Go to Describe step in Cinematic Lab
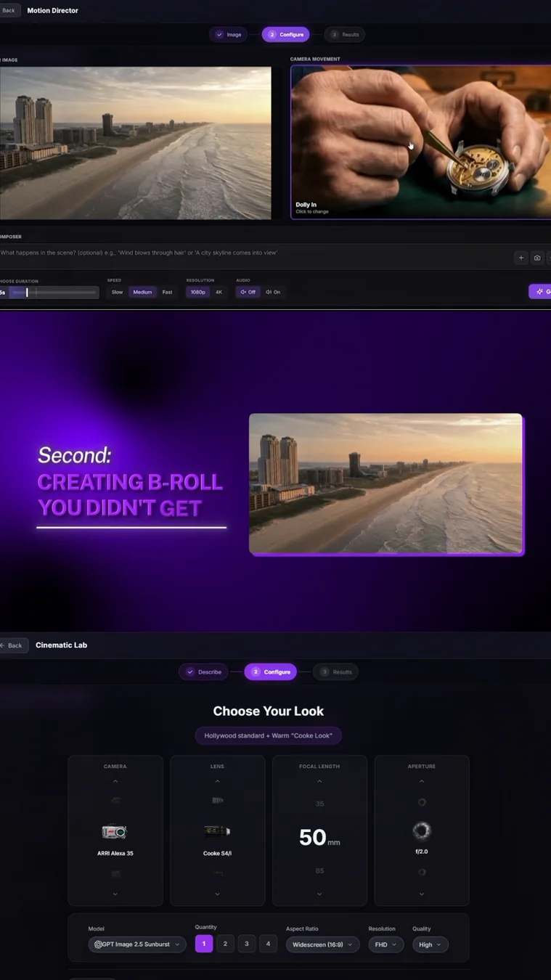Viewport: 551px width, 980px height. (203, 671)
